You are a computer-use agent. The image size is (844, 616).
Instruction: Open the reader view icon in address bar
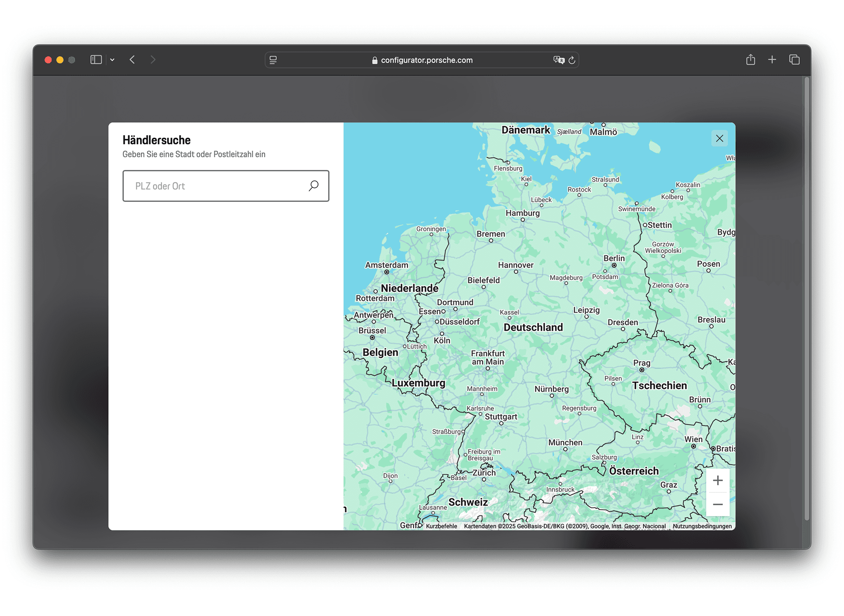pos(273,60)
